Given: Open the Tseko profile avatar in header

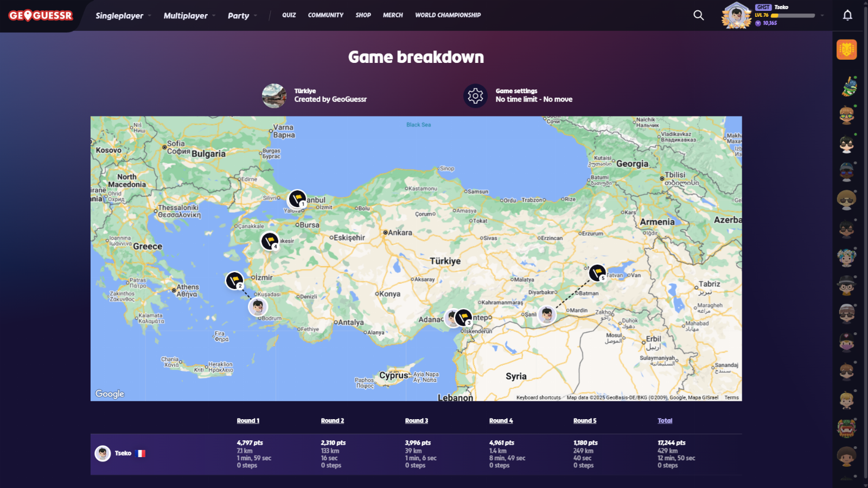Looking at the screenshot, I should click(736, 15).
